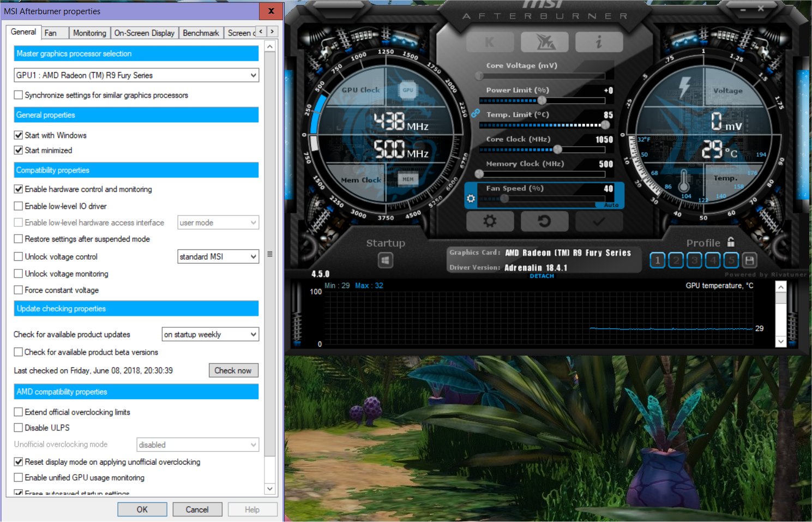Click the GPU chip icon in the clock gauge

pyautogui.click(x=408, y=90)
